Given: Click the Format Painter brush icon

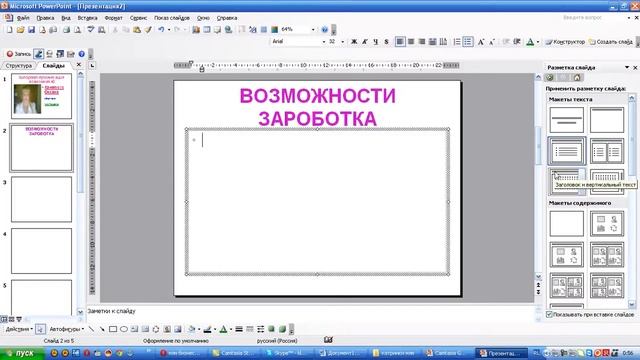Looking at the screenshot, I should pos(148,30).
